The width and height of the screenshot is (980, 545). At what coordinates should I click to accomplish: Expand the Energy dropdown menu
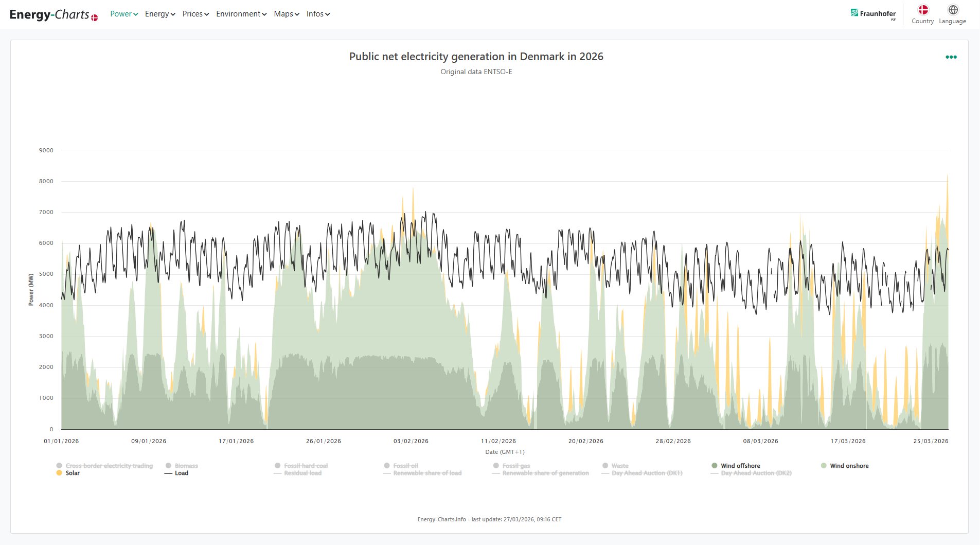[160, 14]
